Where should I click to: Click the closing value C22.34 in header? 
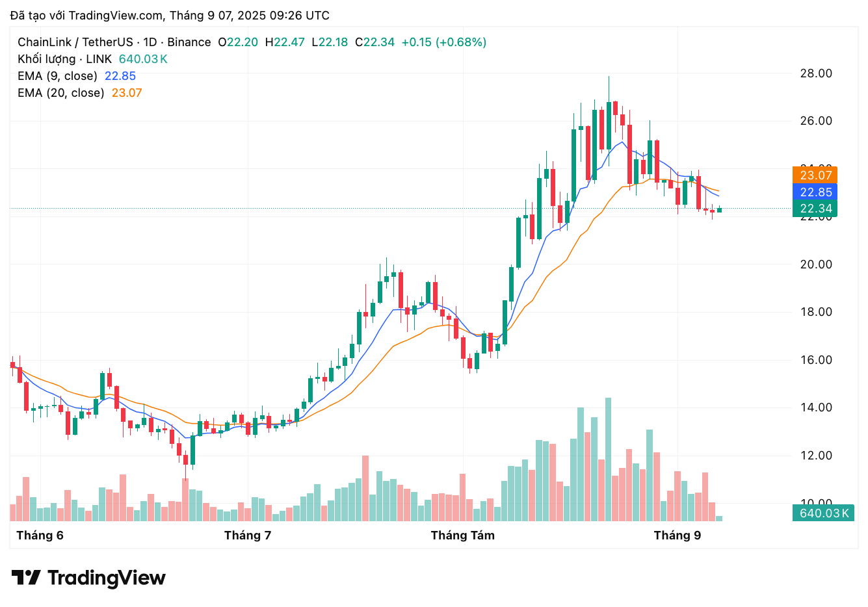coord(375,42)
